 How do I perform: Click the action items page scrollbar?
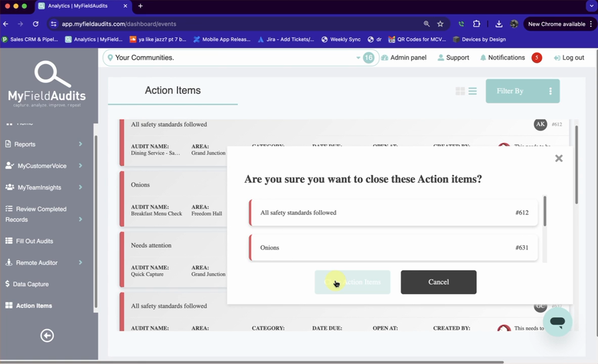tap(576, 165)
